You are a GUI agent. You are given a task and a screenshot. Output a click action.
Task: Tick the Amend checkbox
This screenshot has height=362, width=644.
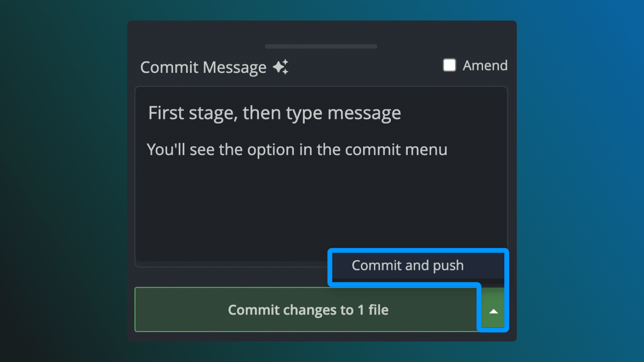(449, 65)
